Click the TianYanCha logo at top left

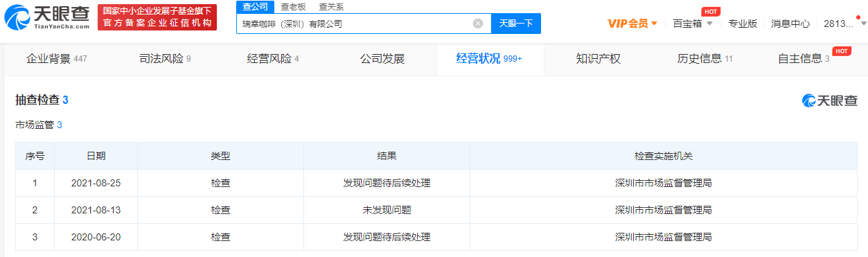47,17
